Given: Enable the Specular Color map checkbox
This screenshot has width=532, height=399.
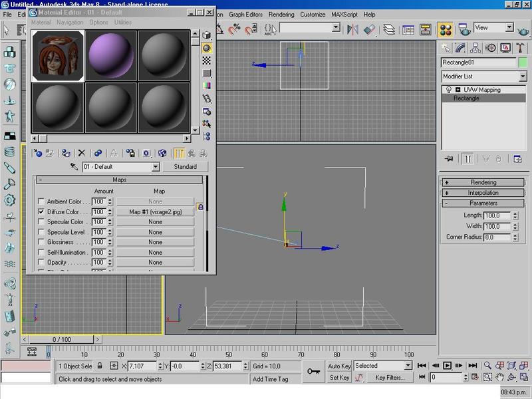Looking at the screenshot, I should click(x=41, y=222).
